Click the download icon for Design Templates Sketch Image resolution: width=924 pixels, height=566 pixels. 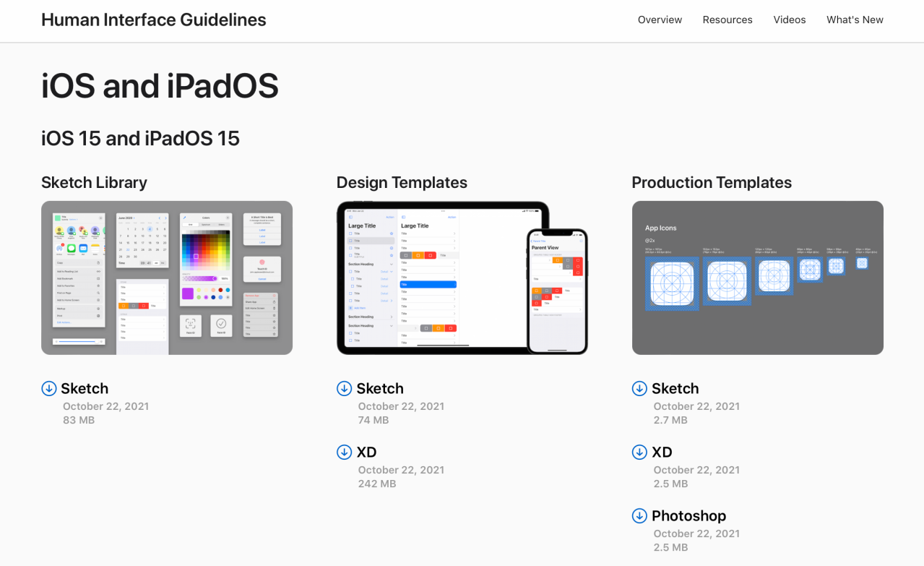345,389
